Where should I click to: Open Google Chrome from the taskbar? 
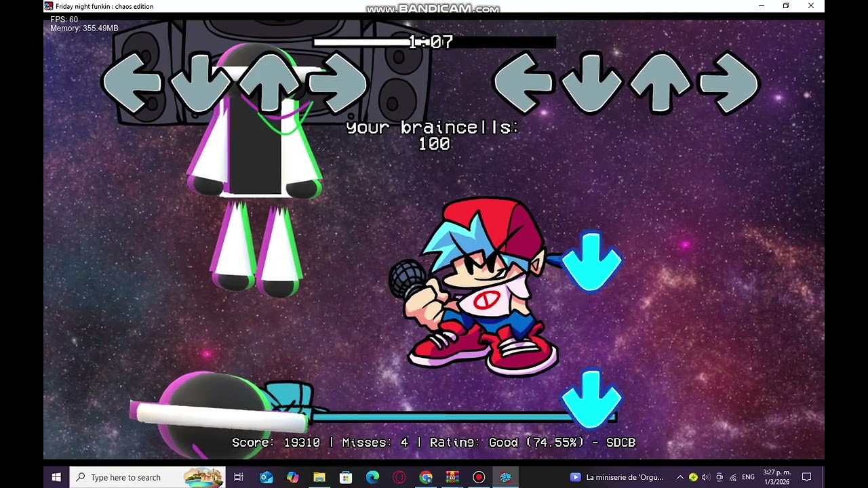(x=425, y=477)
